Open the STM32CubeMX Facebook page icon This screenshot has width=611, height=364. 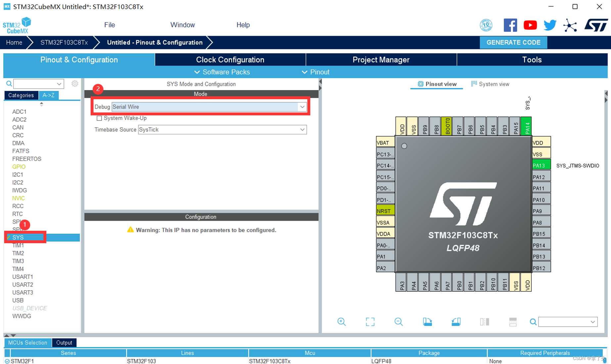tap(510, 25)
